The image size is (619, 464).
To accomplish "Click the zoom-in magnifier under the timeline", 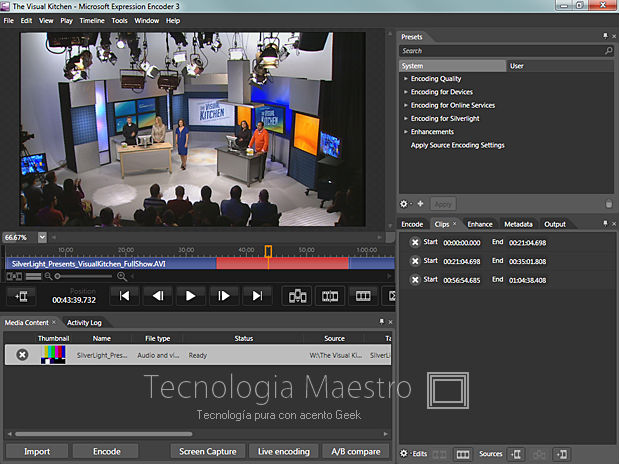I will click(x=122, y=276).
